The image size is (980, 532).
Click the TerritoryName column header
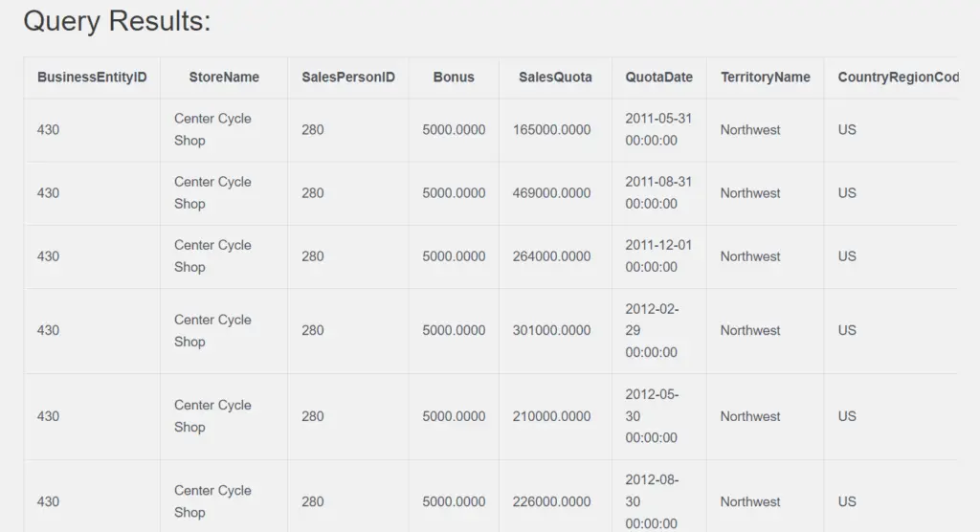coord(765,77)
